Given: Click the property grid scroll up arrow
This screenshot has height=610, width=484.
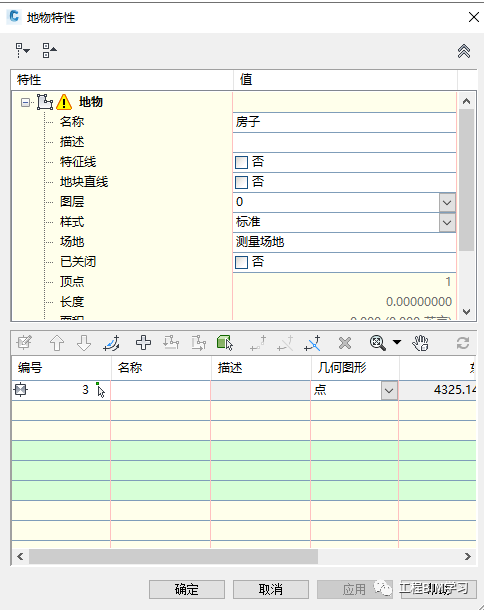Looking at the screenshot, I should coord(466,102).
